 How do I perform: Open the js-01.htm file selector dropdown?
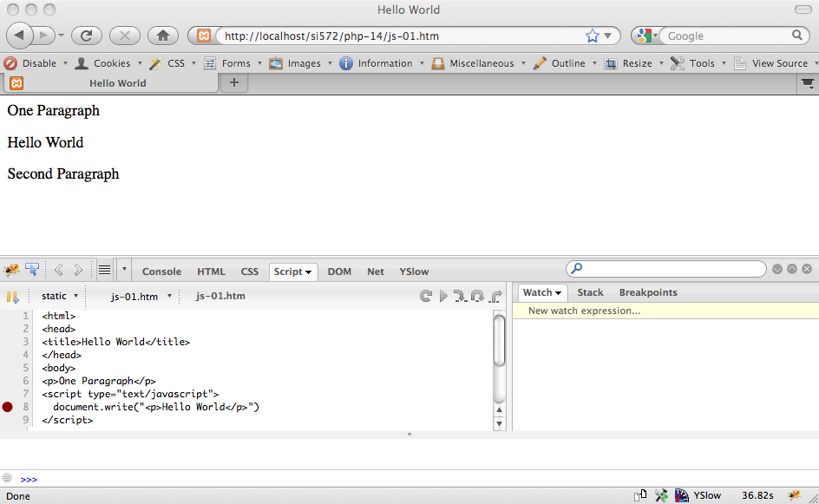tap(141, 297)
